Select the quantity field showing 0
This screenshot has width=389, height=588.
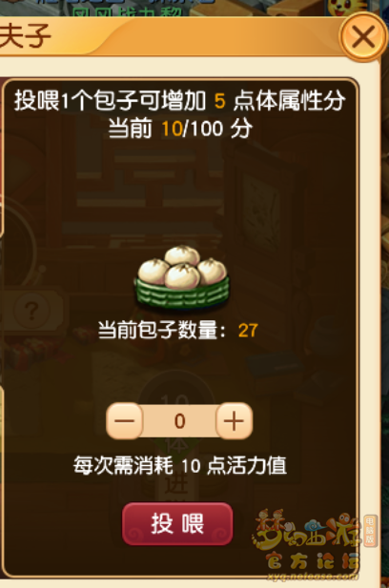tap(179, 421)
